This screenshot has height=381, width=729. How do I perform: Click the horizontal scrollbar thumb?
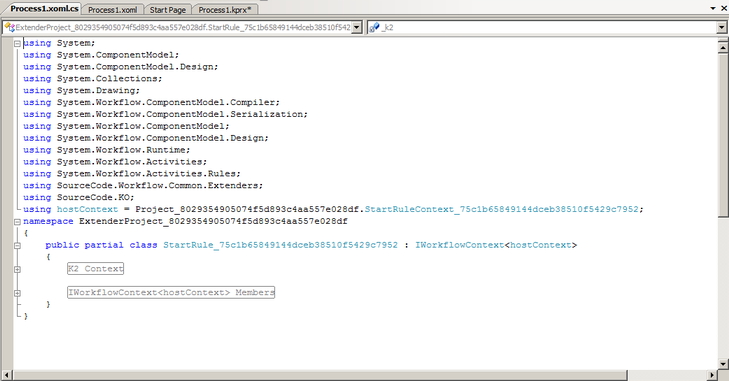point(320,374)
